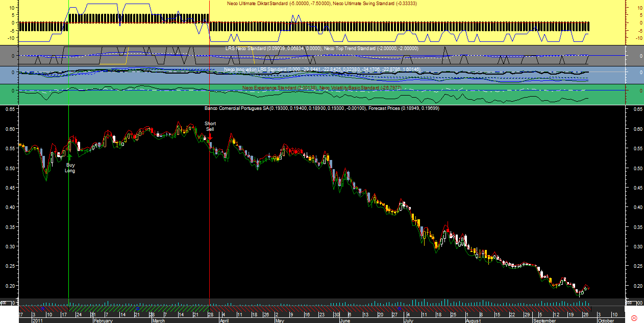Click the red Short Sell arrow marker
This screenshot has height=323, width=644.
pyautogui.click(x=210, y=137)
